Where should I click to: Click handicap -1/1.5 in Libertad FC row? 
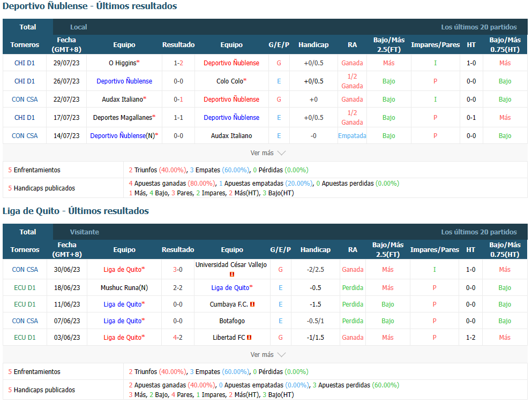click(x=316, y=338)
